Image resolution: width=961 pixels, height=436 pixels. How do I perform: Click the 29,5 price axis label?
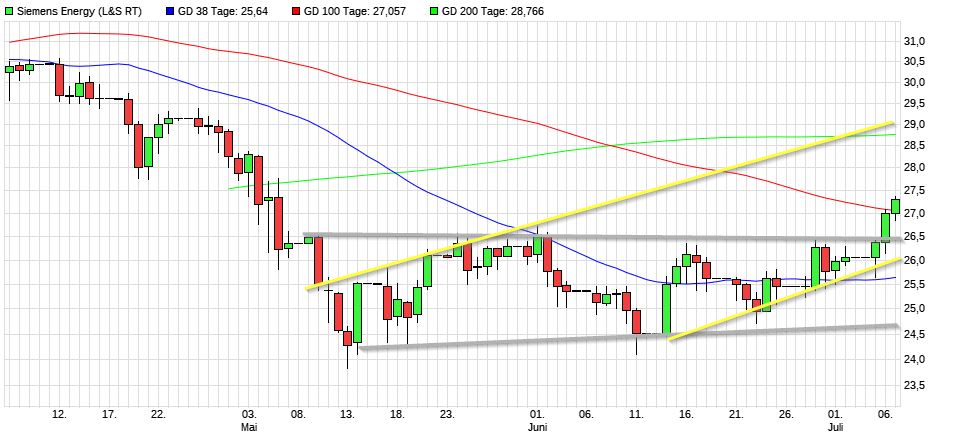coord(914,103)
